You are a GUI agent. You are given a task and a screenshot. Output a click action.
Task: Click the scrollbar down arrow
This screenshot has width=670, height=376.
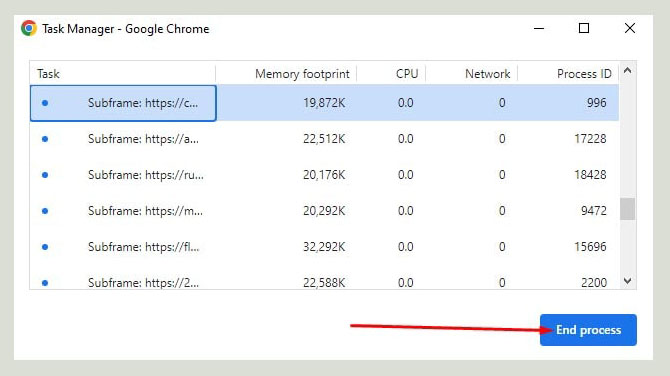point(627,281)
